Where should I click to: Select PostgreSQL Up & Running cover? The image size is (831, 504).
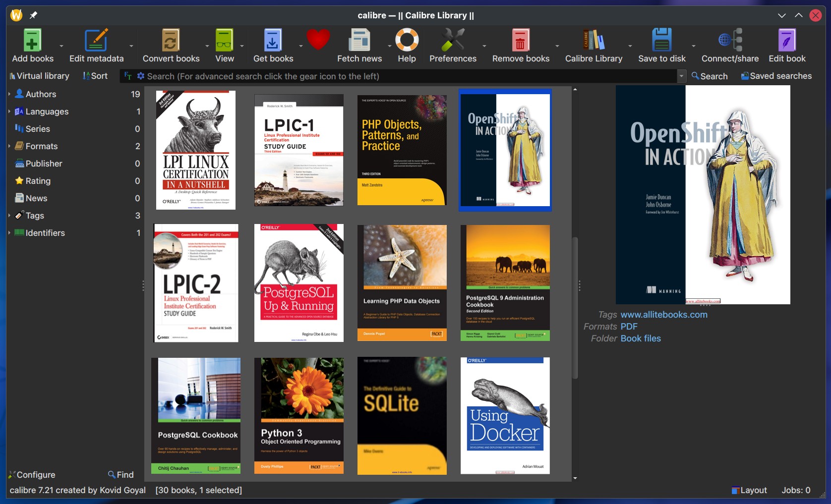(299, 283)
